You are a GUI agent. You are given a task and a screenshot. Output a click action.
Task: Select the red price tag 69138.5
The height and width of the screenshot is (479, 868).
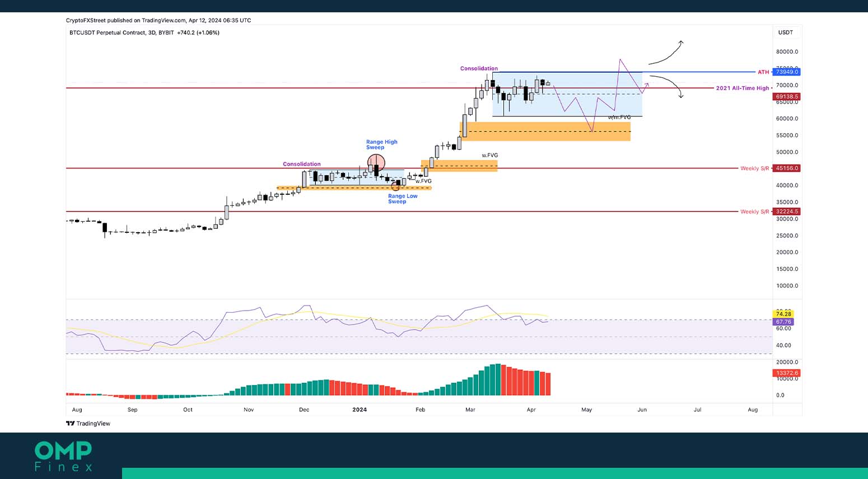pyautogui.click(x=787, y=96)
